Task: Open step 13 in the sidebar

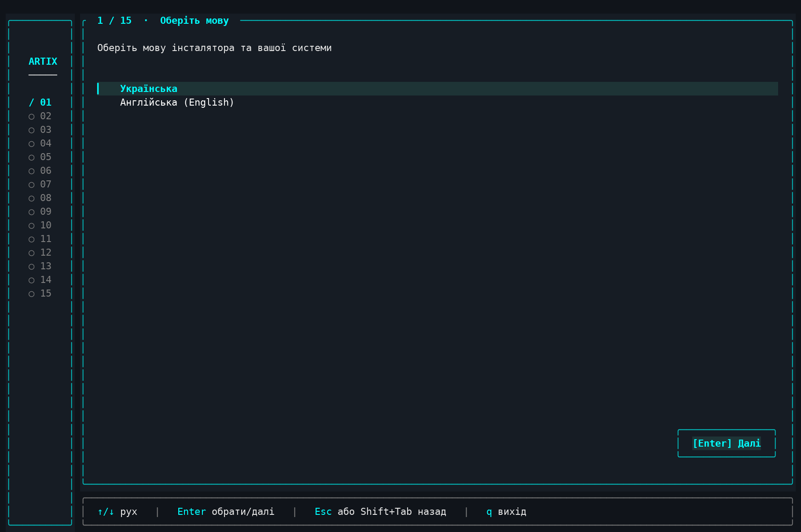Action: [40, 266]
